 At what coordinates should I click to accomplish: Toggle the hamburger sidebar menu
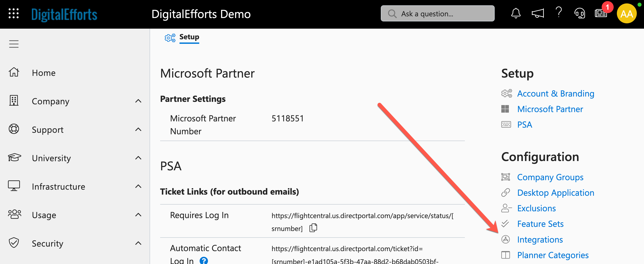pos(14,44)
